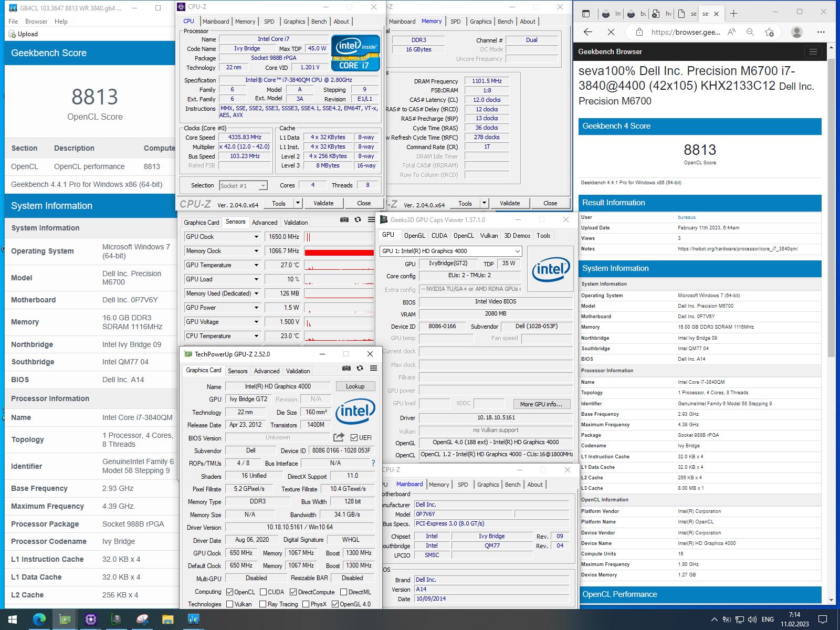This screenshot has width=840, height=630.
Task: Click Validate in the left CPU-Z window
Action: (x=323, y=203)
